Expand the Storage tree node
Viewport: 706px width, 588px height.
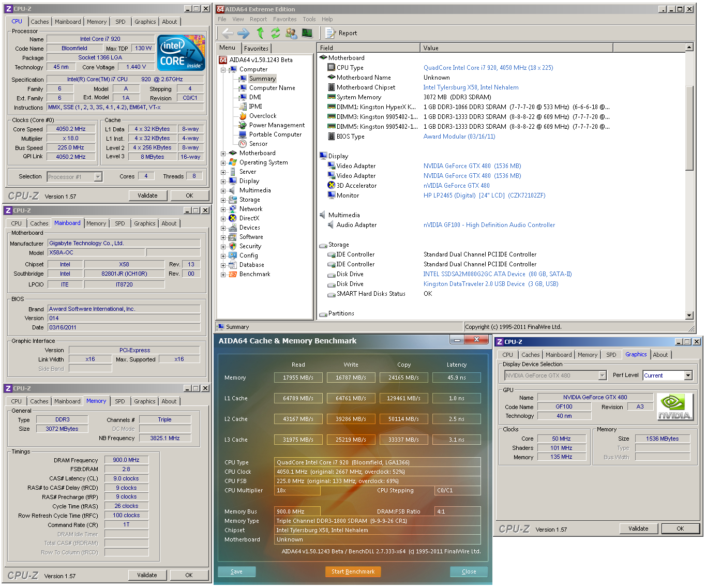point(223,200)
